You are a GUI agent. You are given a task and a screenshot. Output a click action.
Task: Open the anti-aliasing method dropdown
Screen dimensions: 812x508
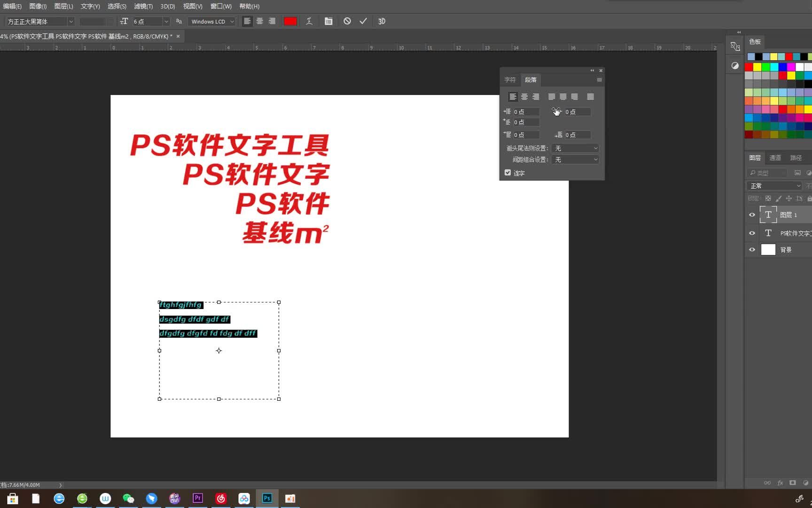coord(211,21)
